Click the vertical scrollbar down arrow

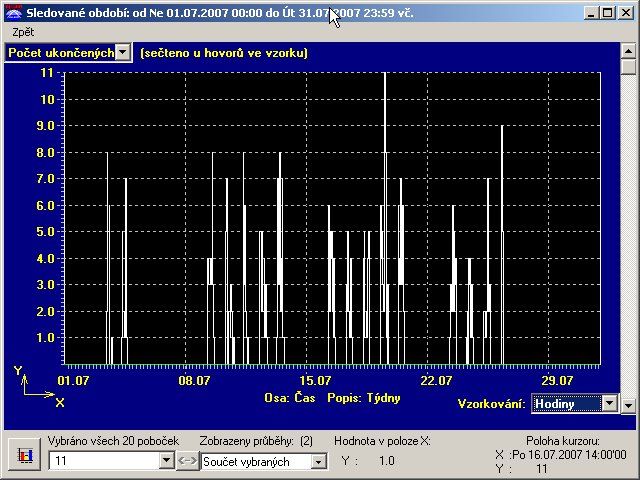[628, 405]
